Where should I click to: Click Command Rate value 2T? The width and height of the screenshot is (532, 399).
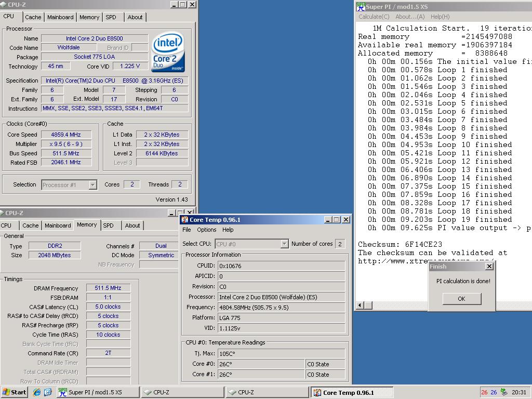pos(108,353)
